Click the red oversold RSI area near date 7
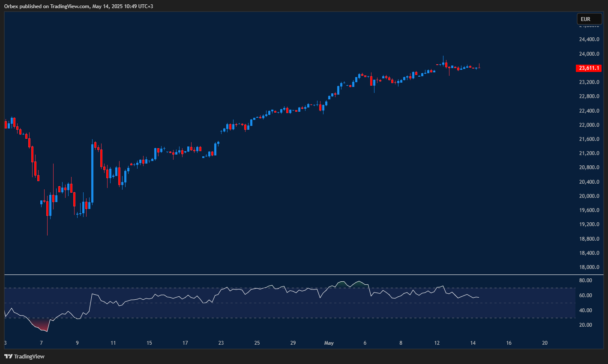Image resolution: width=608 pixels, height=364 pixels. tap(41, 326)
